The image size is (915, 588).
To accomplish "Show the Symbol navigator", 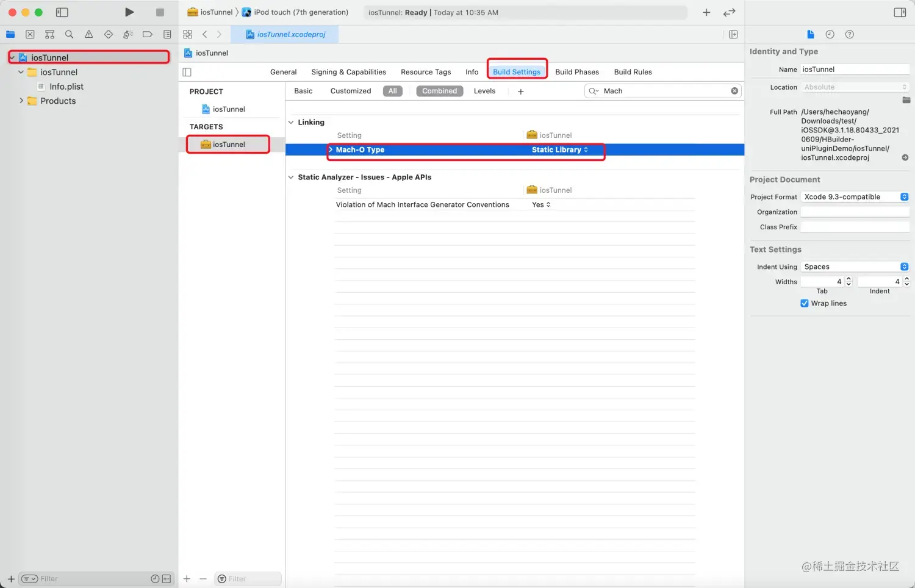I will [x=49, y=34].
